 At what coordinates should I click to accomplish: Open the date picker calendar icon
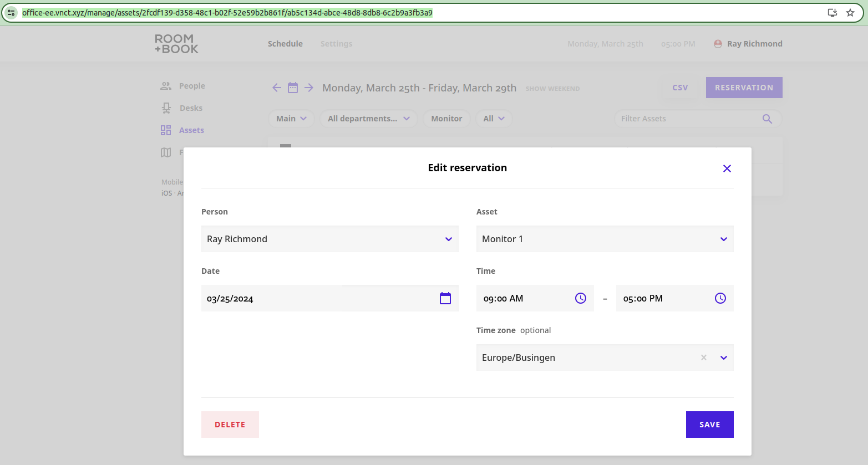pos(445,298)
